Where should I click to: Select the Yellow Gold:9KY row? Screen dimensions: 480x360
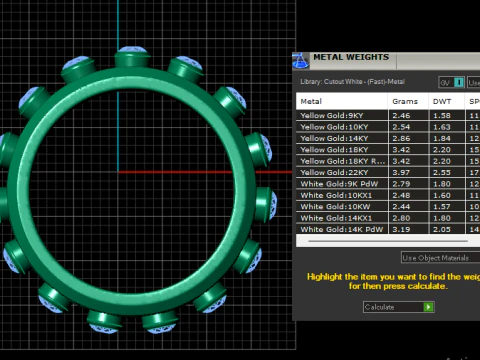coord(388,115)
